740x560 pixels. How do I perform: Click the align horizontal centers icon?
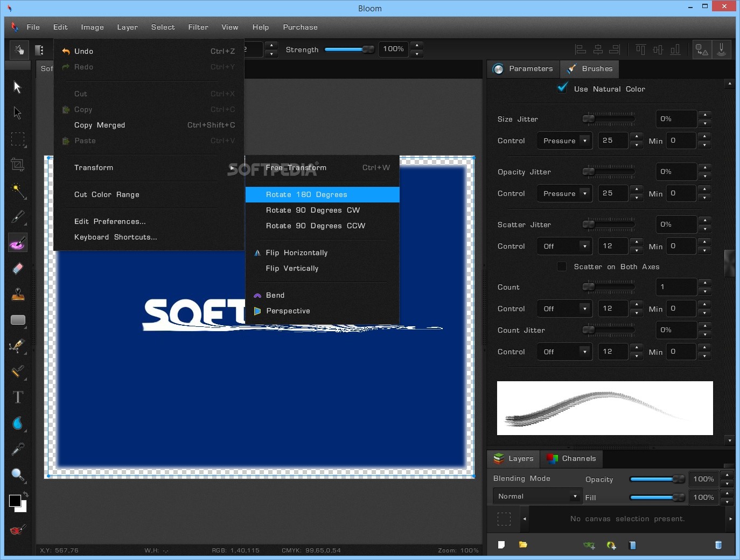(598, 50)
